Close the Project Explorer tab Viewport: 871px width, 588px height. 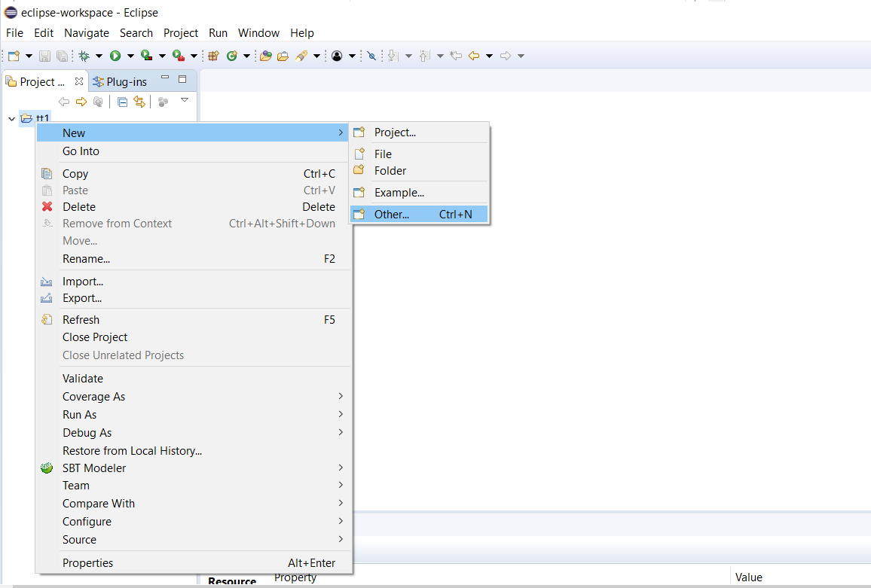[x=79, y=81]
